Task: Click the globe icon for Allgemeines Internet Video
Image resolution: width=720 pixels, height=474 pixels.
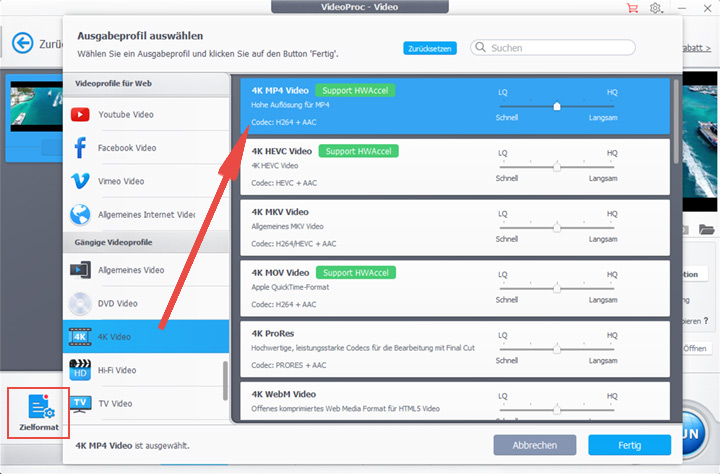Action: click(x=80, y=214)
